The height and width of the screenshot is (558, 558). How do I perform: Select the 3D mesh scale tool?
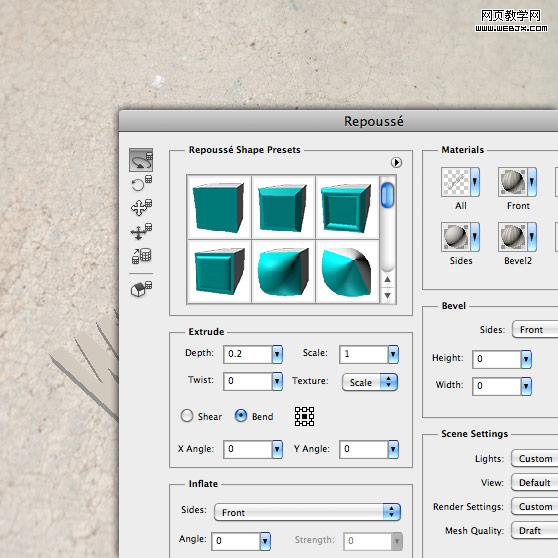point(141,256)
